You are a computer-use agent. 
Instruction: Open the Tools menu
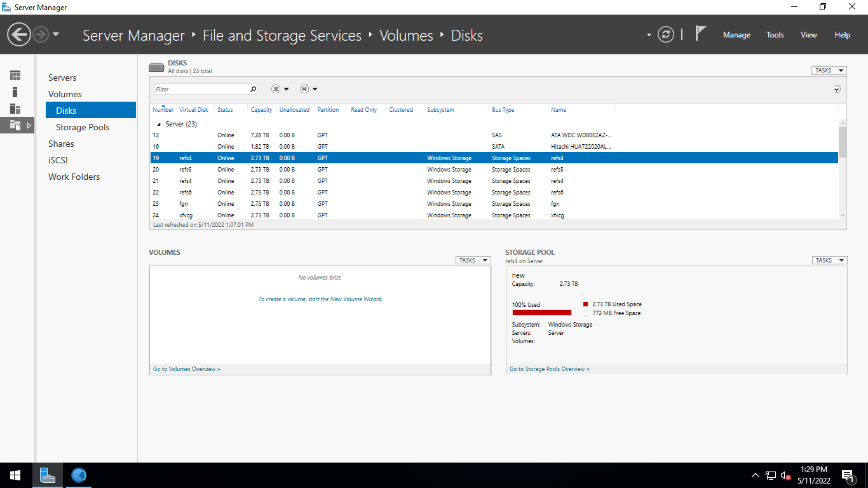coord(775,35)
